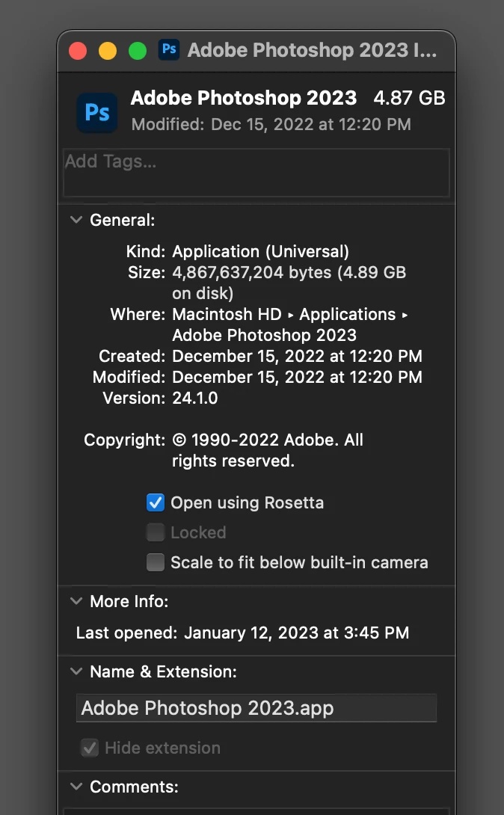Click the Adobe Photoshop 2023 title text
Screen dimensions: 504x815
pos(244,98)
